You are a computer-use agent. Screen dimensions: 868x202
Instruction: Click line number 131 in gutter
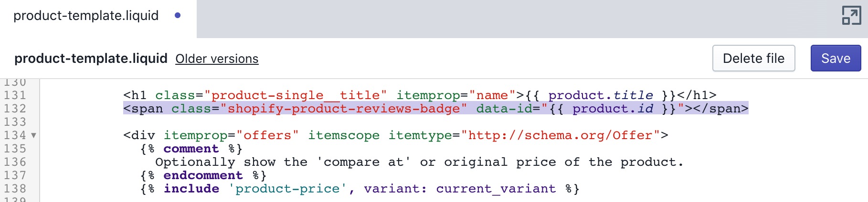point(15,95)
